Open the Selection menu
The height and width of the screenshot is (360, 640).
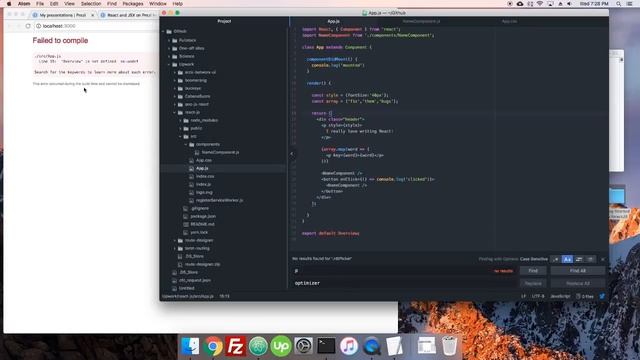tap(91, 4)
